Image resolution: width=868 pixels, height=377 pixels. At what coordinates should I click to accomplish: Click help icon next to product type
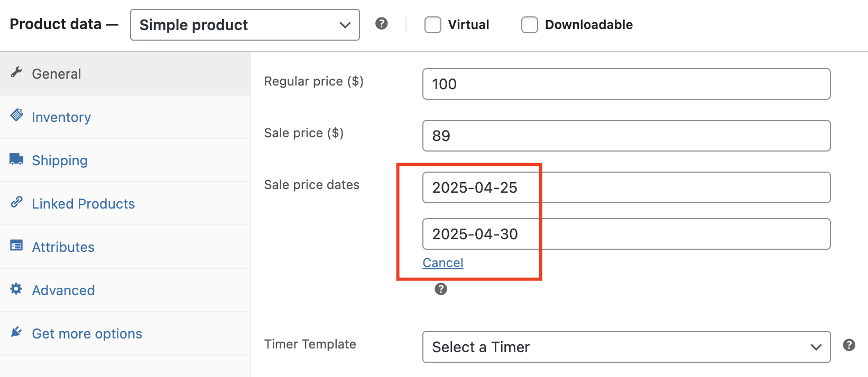[x=381, y=24]
